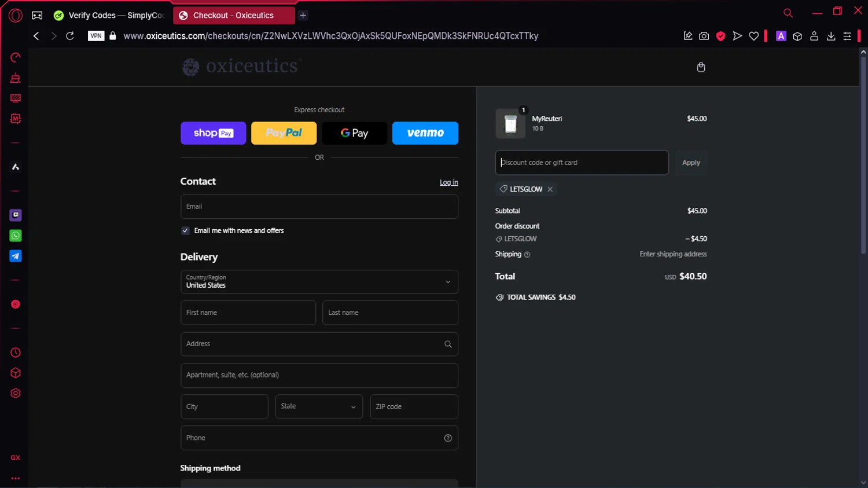Open the shopping cart bag icon
Screen dimensions: 868x488
tap(701, 67)
